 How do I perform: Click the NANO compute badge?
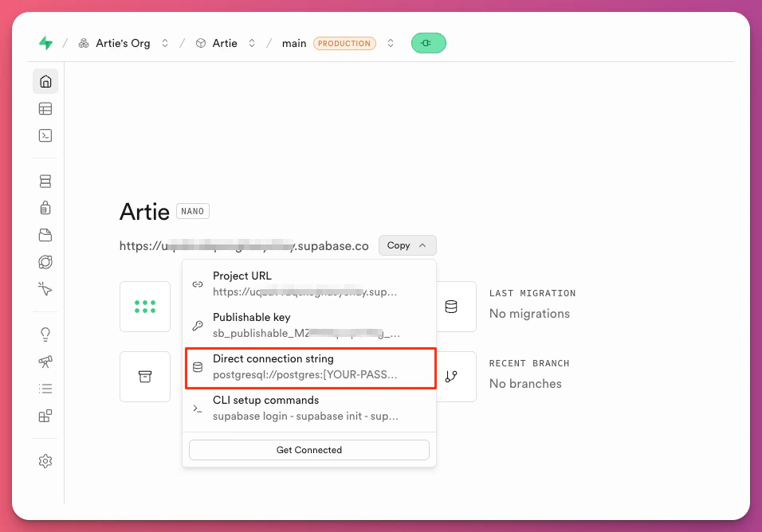pos(192,211)
